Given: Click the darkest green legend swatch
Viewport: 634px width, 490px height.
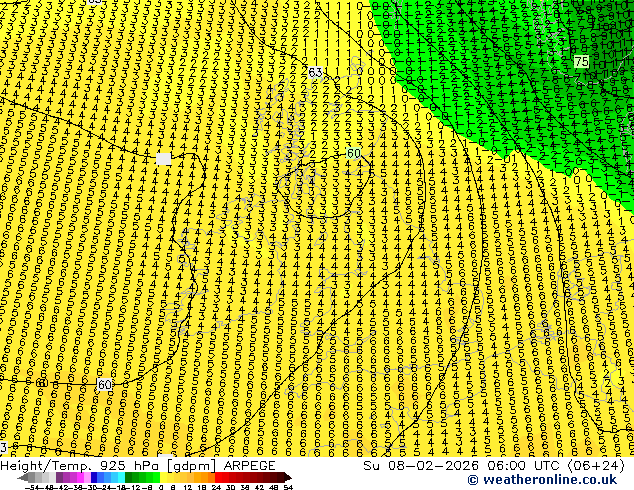Looking at the screenshot, I should [128, 477].
